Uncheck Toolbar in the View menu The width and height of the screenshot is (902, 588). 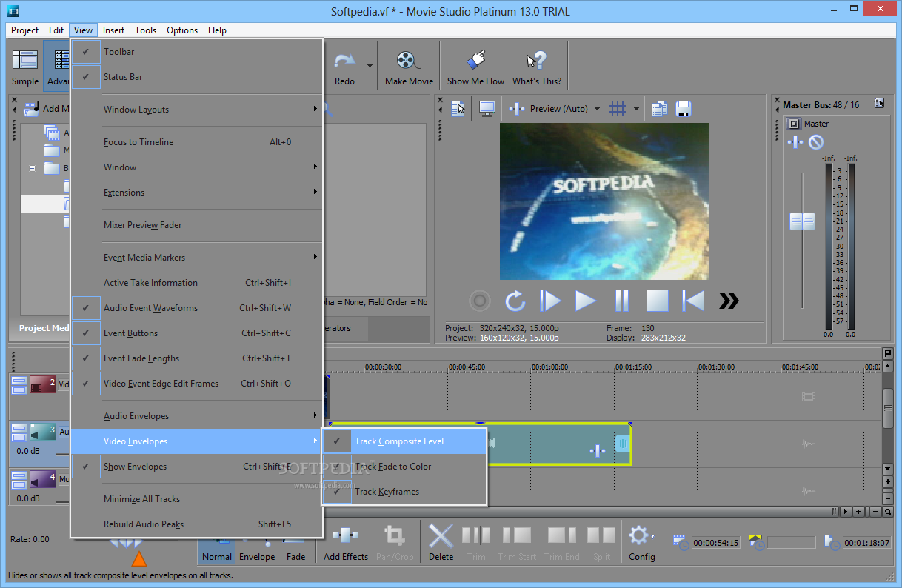point(196,52)
